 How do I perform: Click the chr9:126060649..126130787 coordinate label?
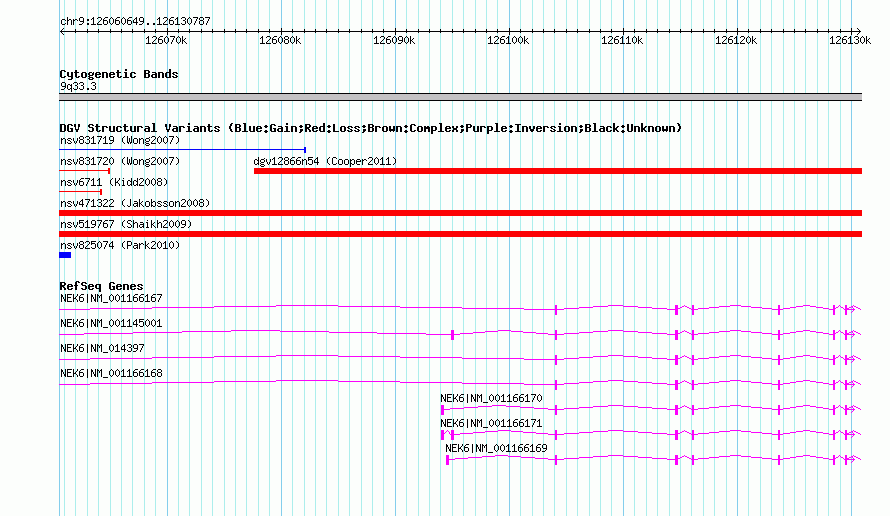(135, 21)
